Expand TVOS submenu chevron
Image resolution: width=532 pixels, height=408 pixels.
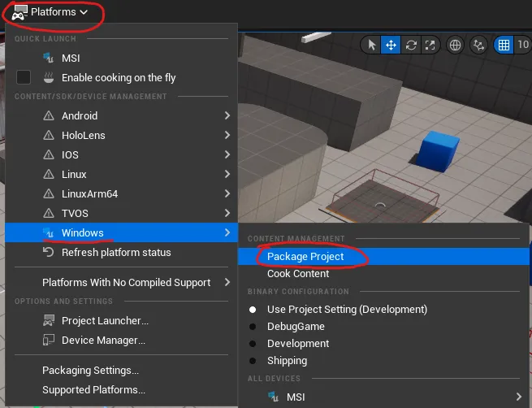tap(227, 213)
